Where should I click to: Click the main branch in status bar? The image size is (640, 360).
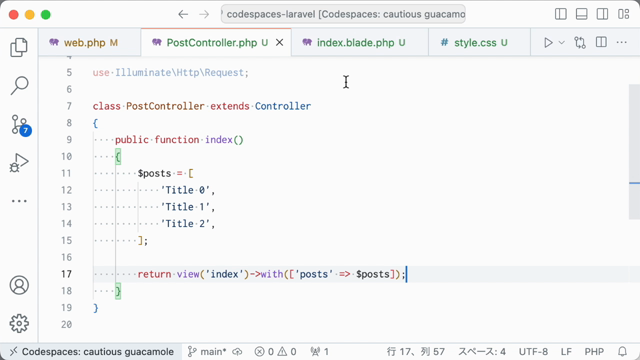(x=207, y=351)
